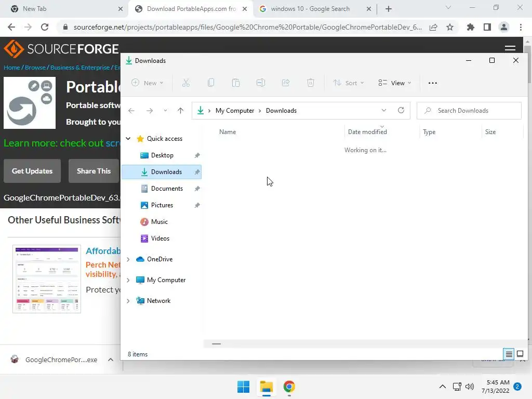Image resolution: width=532 pixels, height=399 pixels.
Task: Click the Rename icon in Explorer toolbar
Action: (261, 83)
